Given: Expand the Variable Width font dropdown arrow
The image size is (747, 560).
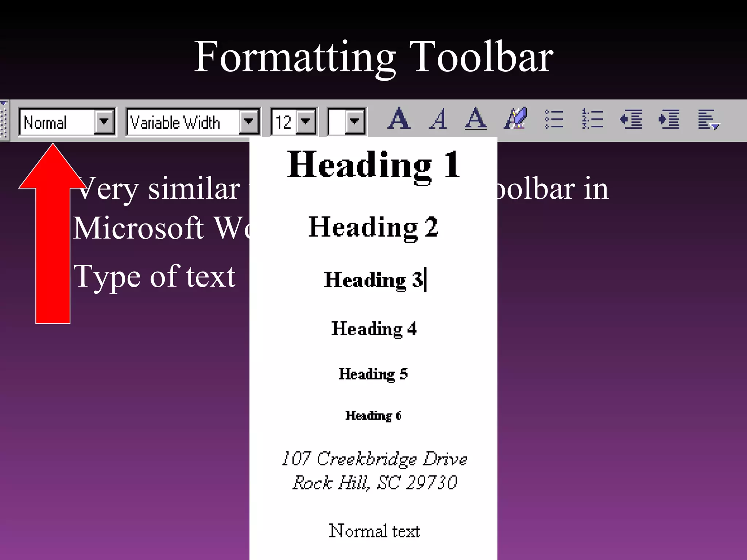Looking at the screenshot, I should coord(249,121).
